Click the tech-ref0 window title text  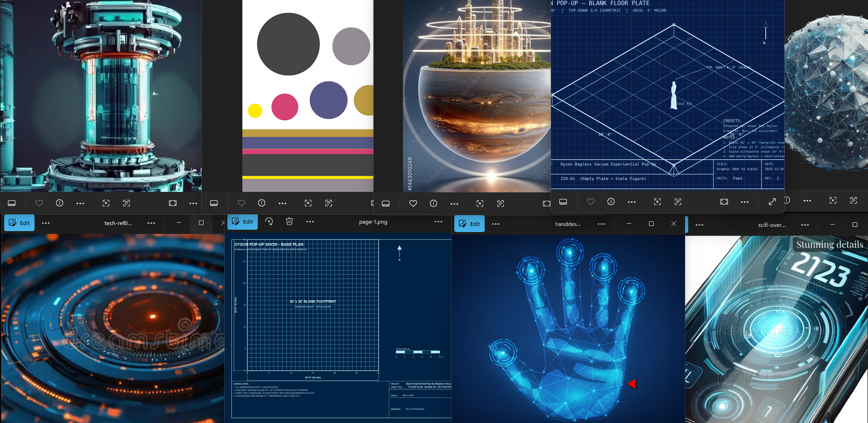pos(118,223)
